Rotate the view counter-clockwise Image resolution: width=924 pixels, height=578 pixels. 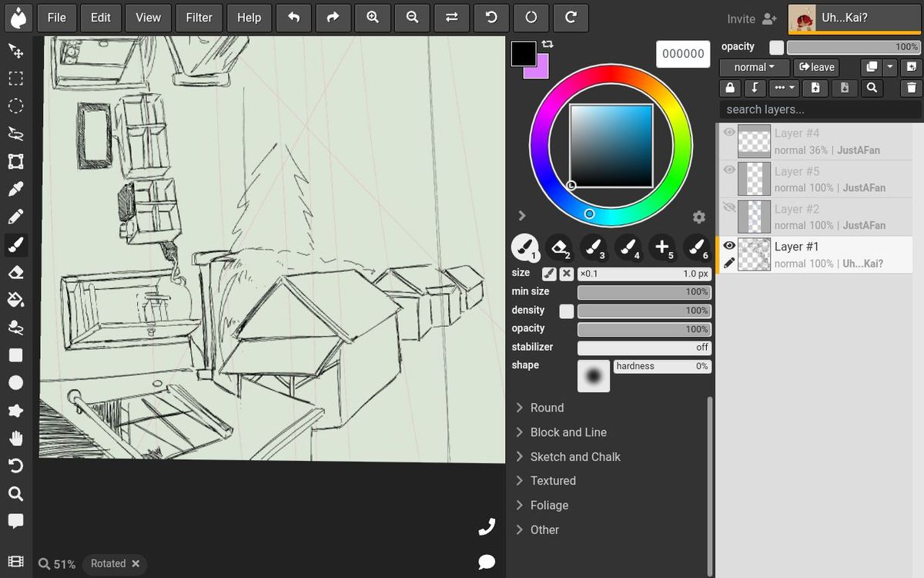[x=490, y=17]
